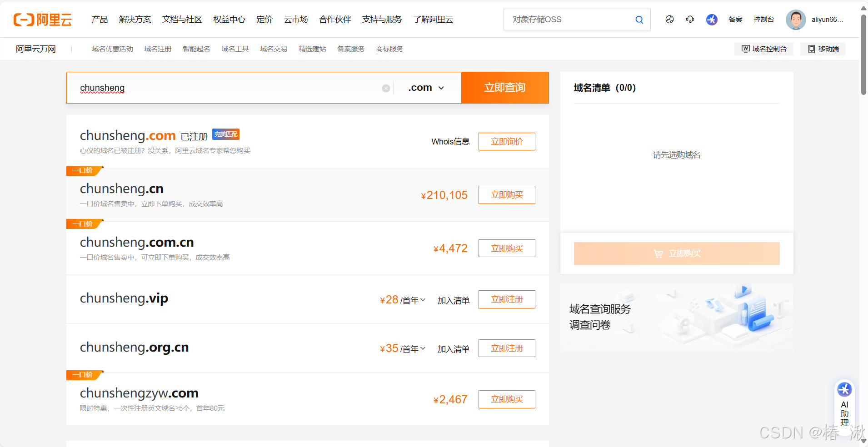Open the 解决方案 menu
Viewport: 868px width, 447px height.
pyautogui.click(x=135, y=20)
